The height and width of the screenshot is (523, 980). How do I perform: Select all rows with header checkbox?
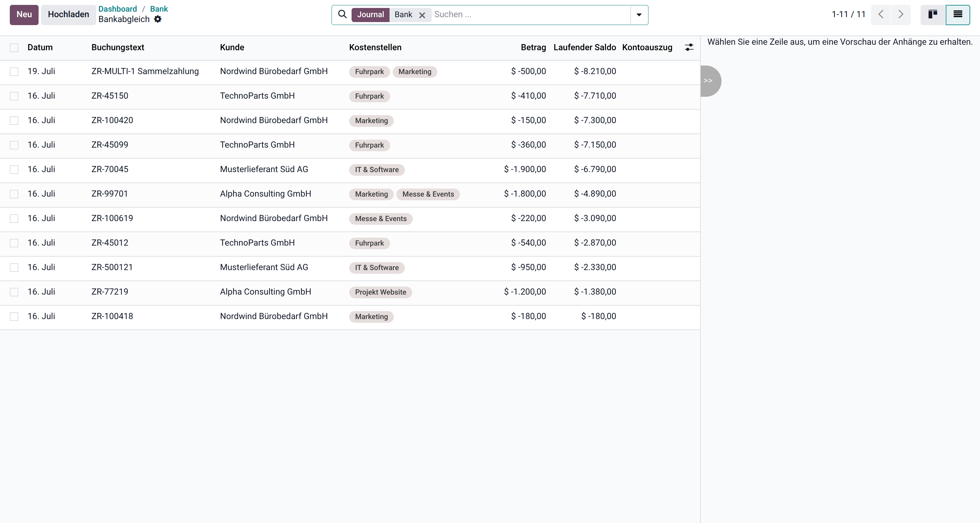(x=14, y=47)
